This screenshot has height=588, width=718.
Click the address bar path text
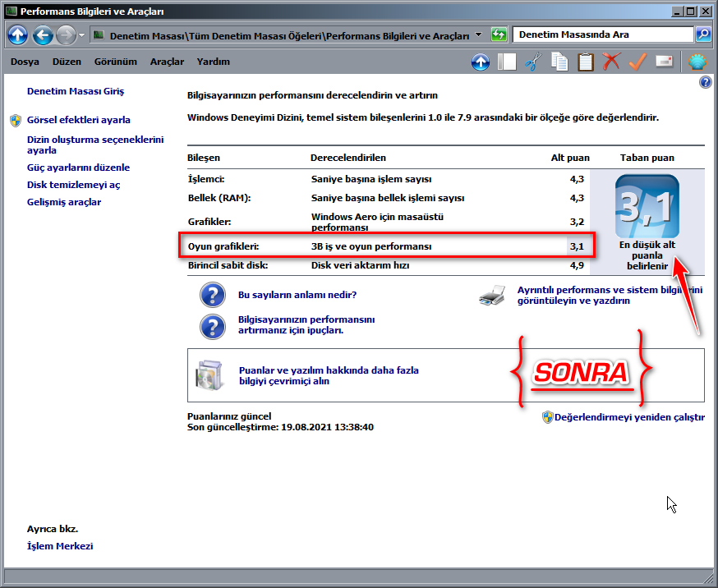(289, 35)
